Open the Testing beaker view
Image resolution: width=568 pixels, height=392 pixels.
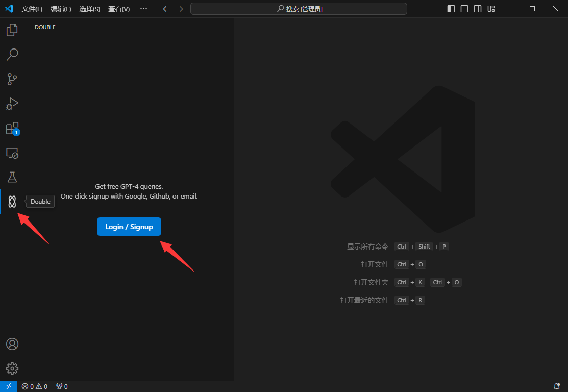pos(12,177)
